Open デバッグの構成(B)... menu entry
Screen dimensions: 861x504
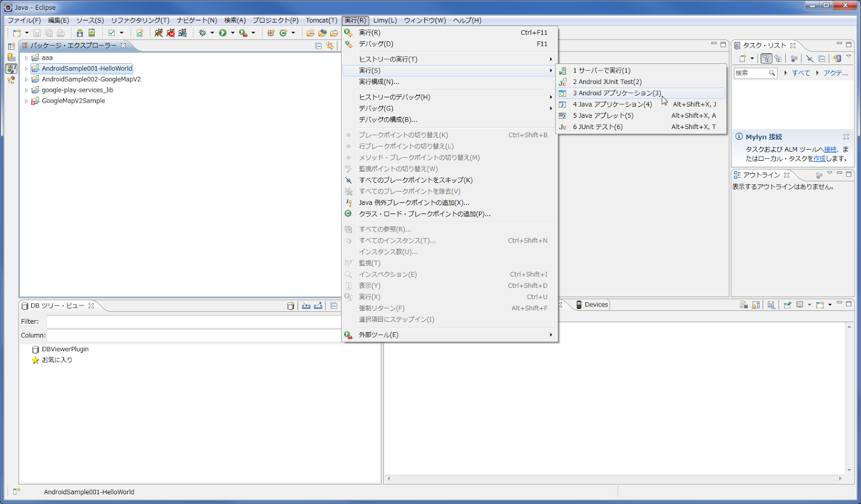tap(449, 119)
